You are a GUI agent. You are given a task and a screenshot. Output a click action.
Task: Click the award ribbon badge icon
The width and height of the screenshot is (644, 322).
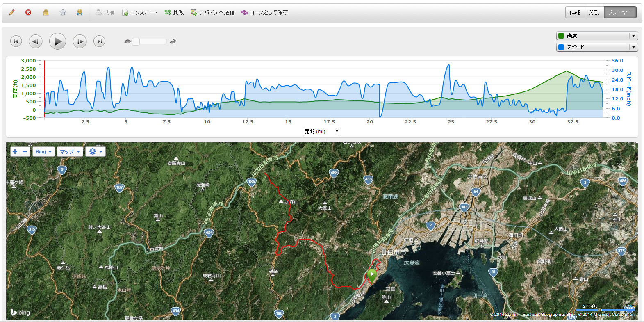click(80, 12)
